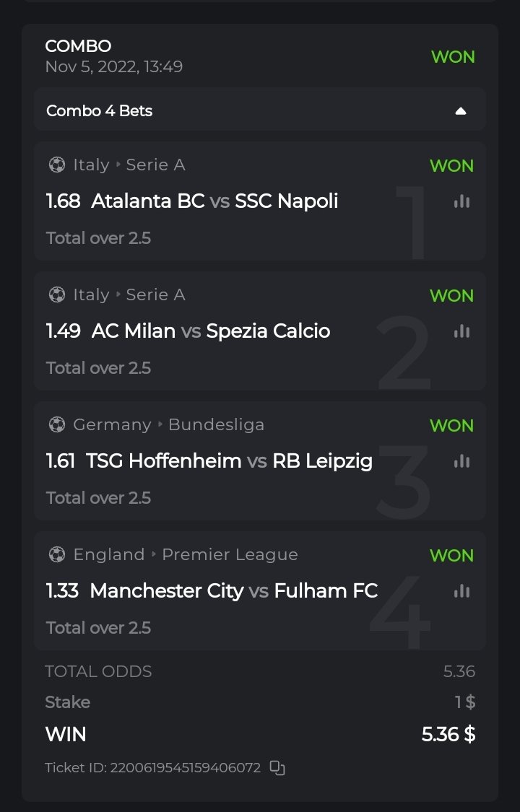
Task: Open the Atalanta BC vs SSC Napoli match
Action: 214,201
